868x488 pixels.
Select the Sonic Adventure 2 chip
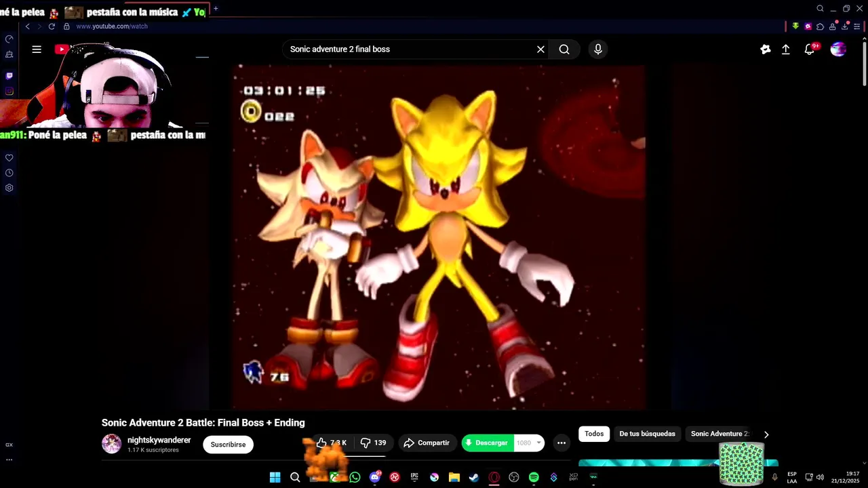(719, 434)
